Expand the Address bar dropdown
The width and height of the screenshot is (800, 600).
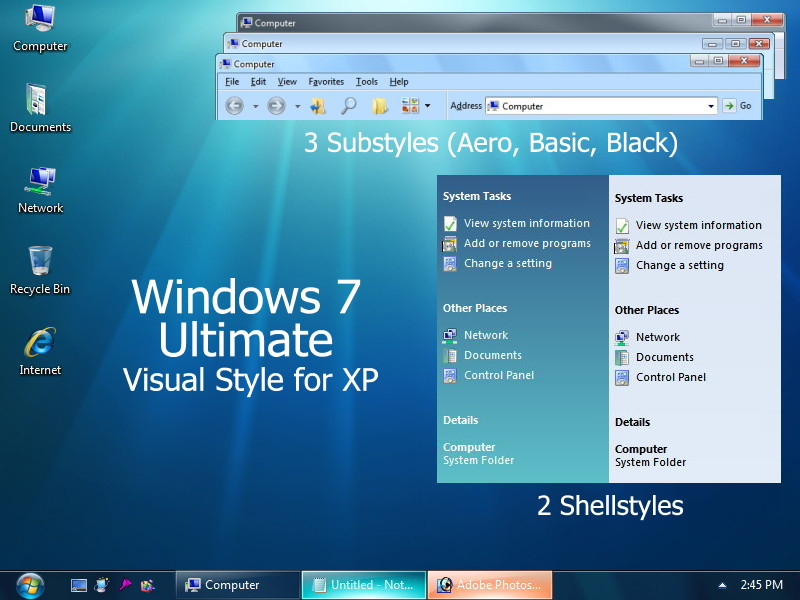click(711, 106)
